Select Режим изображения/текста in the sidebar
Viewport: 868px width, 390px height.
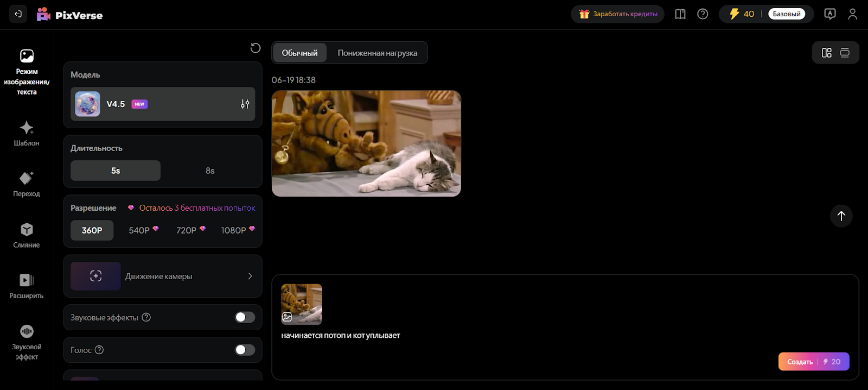click(x=27, y=72)
